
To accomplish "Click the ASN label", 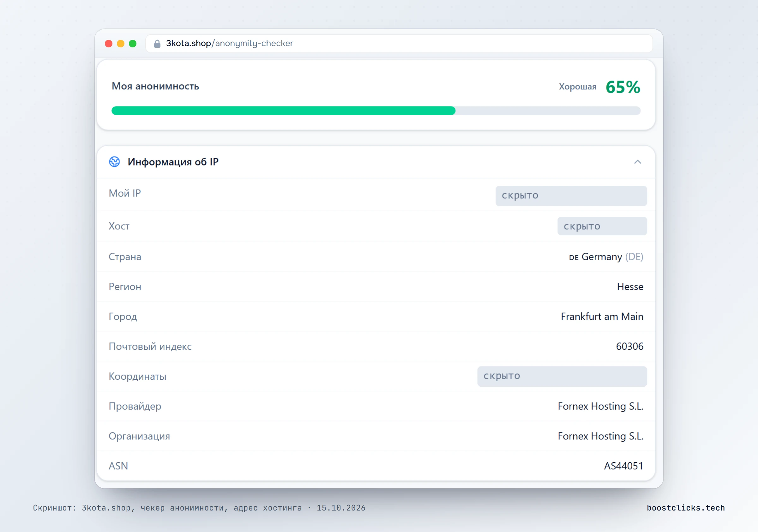I will tap(118, 466).
